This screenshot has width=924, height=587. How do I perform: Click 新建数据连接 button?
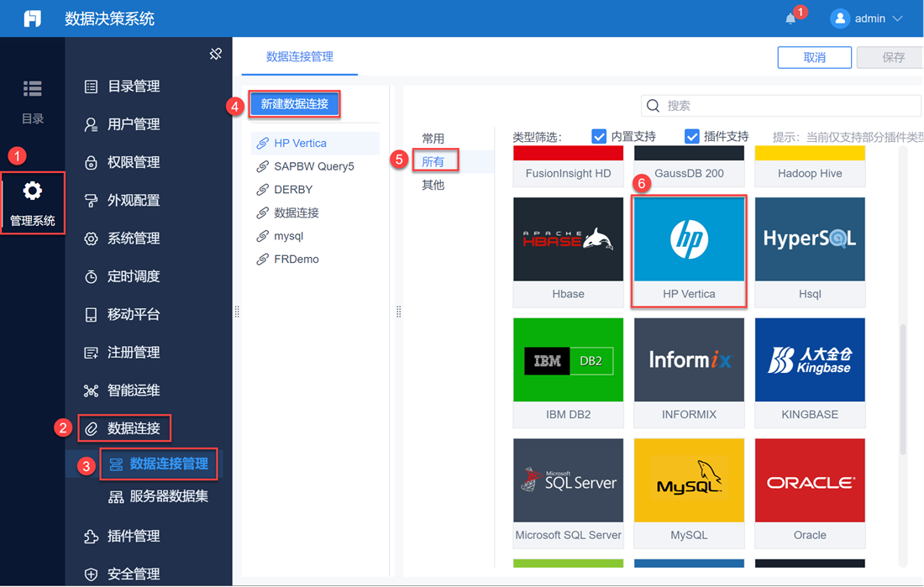click(295, 104)
